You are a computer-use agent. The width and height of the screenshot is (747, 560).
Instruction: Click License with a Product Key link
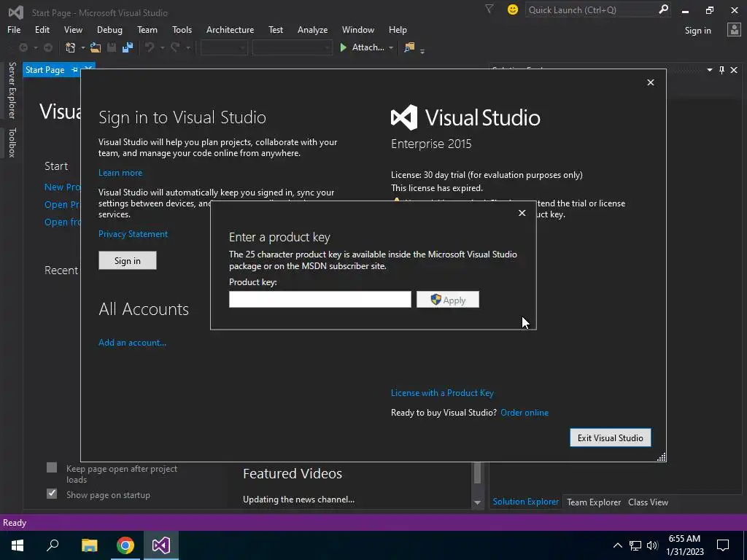[442, 393]
